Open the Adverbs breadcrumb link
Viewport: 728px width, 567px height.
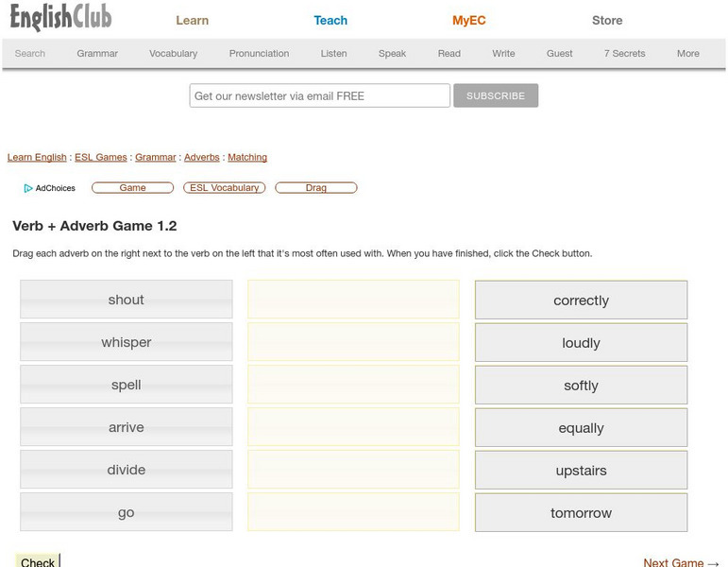point(201,158)
